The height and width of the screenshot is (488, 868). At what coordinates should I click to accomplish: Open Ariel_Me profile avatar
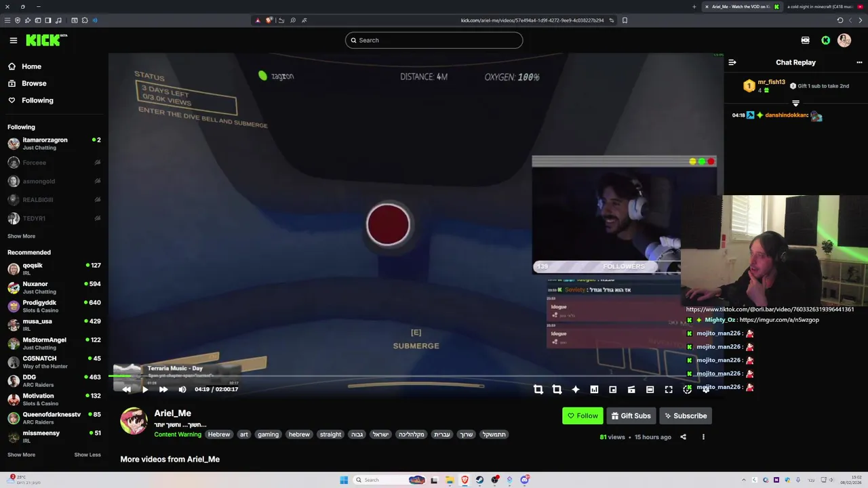[x=134, y=421]
